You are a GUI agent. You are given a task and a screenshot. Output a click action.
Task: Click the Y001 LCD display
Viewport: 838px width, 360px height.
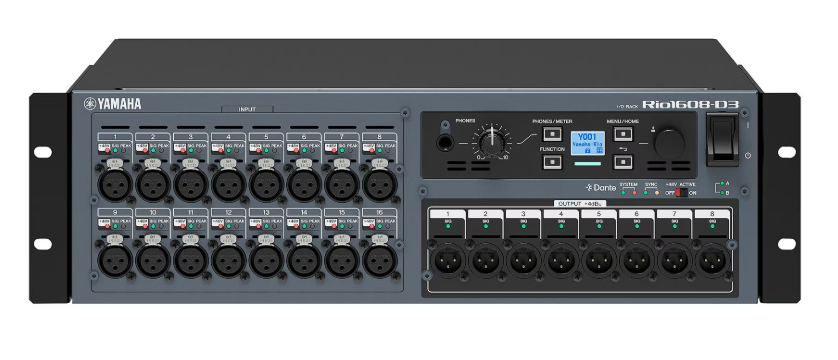tap(587, 143)
